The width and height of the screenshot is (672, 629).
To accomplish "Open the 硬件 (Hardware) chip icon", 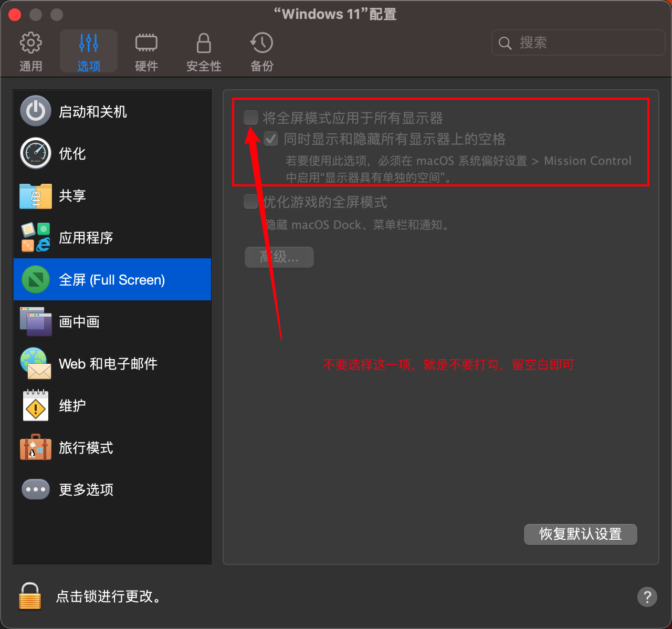I will 146,43.
